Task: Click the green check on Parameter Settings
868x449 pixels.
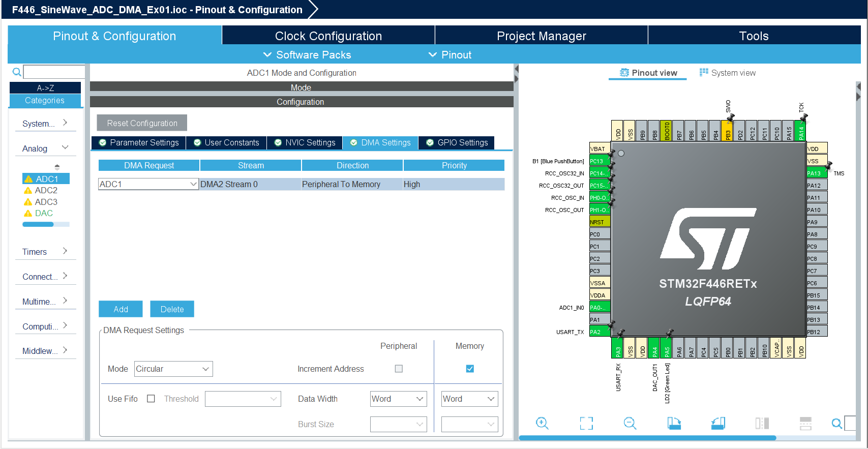Action: pyautogui.click(x=103, y=142)
